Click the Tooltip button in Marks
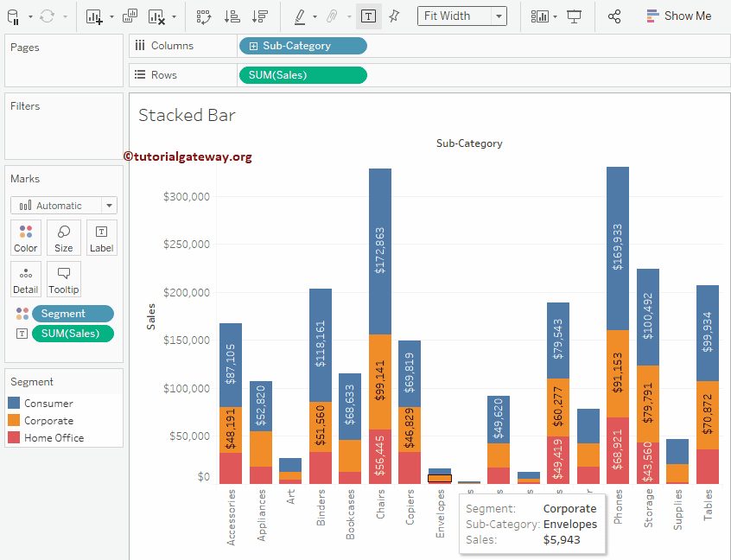Screen dimensions: 731x560 tap(64, 279)
